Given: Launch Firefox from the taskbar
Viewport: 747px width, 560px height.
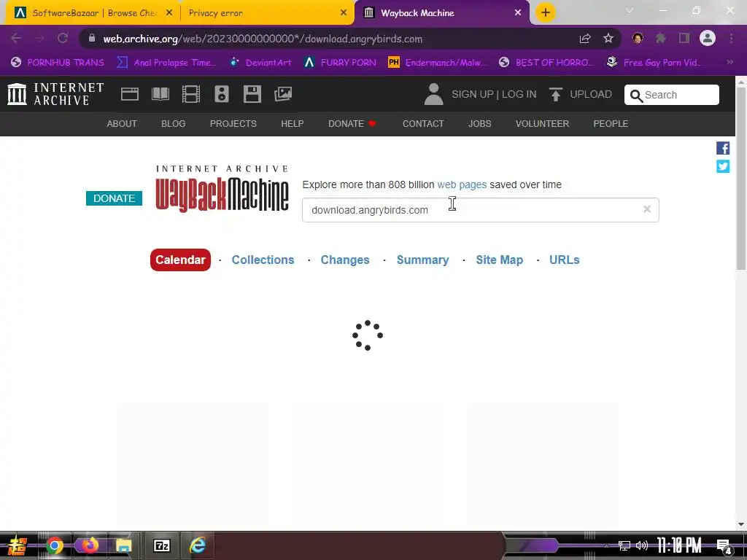Looking at the screenshot, I should (89, 545).
